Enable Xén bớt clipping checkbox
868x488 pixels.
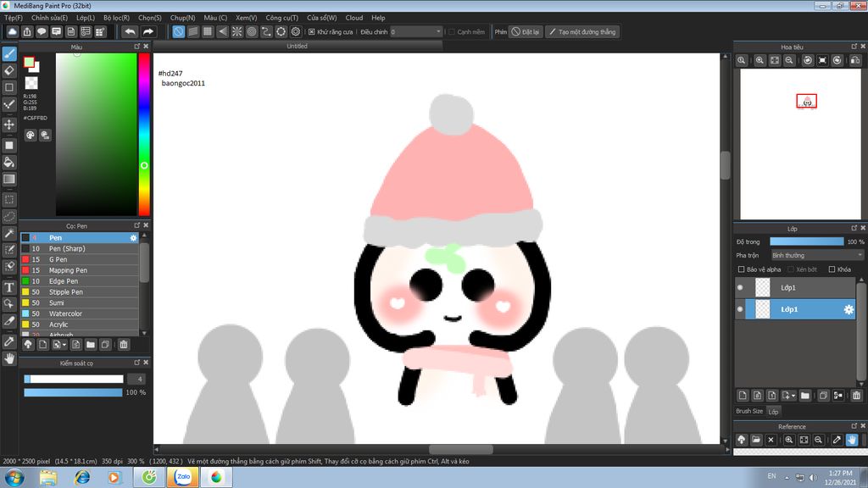pyautogui.click(x=791, y=269)
